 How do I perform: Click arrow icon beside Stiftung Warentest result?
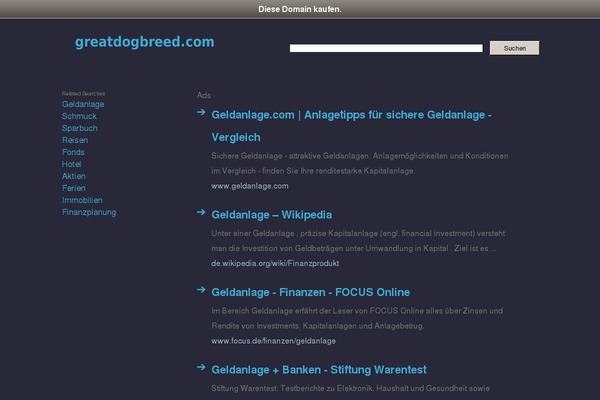[201, 367]
